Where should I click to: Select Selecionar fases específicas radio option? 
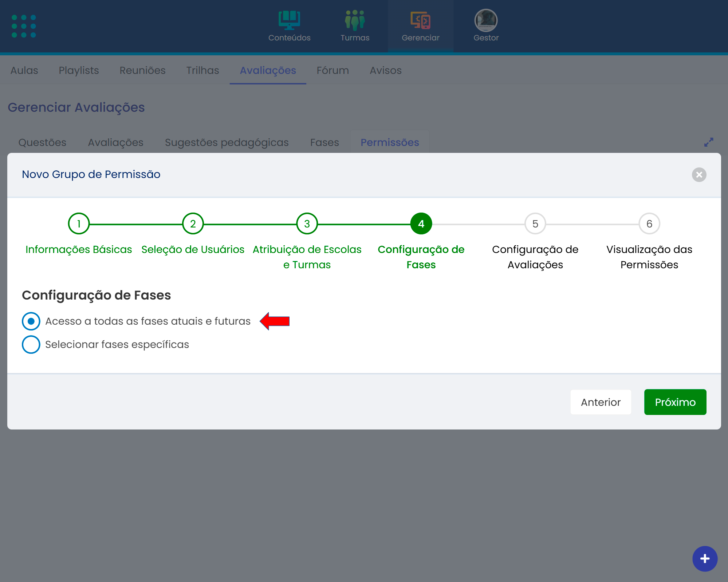click(x=31, y=344)
